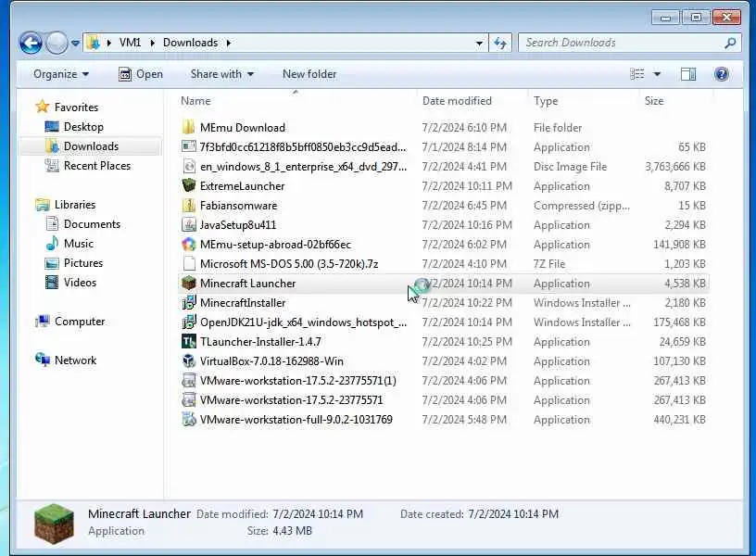Select Videos library in navigation pane

pyautogui.click(x=70, y=283)
